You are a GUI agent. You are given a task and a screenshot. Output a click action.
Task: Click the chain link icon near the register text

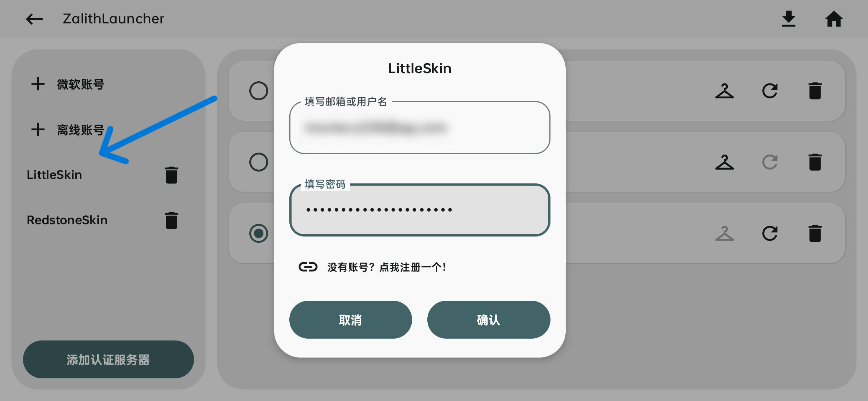pyautogui.click(x=308, y=267)
